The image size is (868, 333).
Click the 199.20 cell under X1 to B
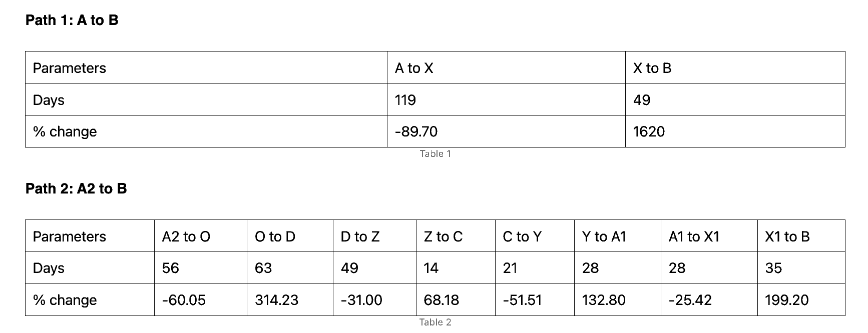801,300
